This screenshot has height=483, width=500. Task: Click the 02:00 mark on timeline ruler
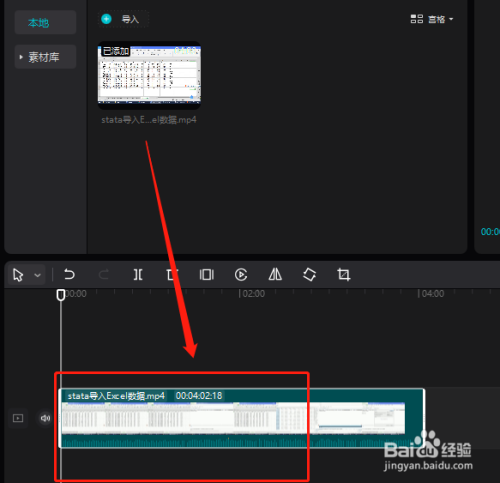pos(253,294)
